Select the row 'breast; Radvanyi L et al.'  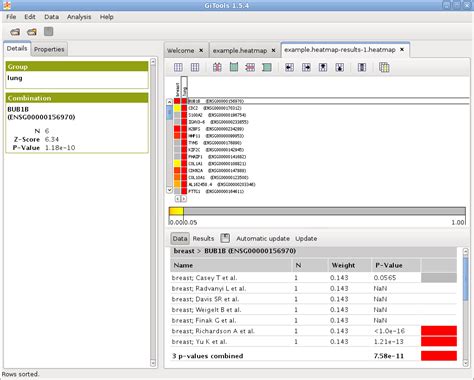pos(313,288)
